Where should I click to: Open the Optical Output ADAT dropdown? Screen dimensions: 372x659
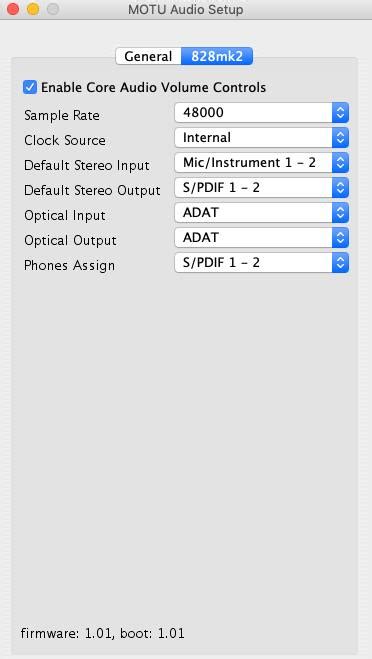pyautogui.click(x=261, y=238)
